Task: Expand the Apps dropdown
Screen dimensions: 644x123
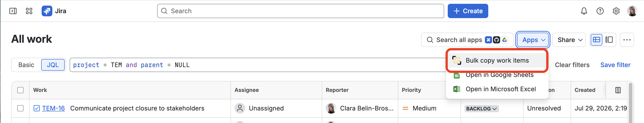Action: pos(533,40)
